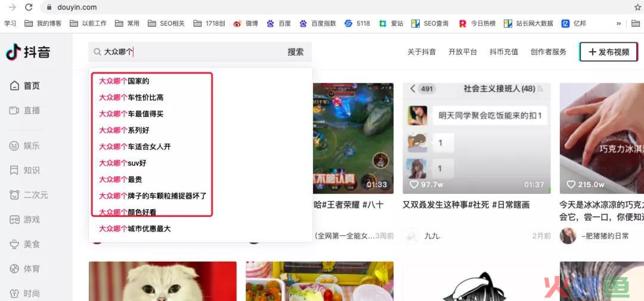The width and height of the screenshot is (644, 301).
Task: Click the 发布视频 button
Action: [x=609, y=52]
